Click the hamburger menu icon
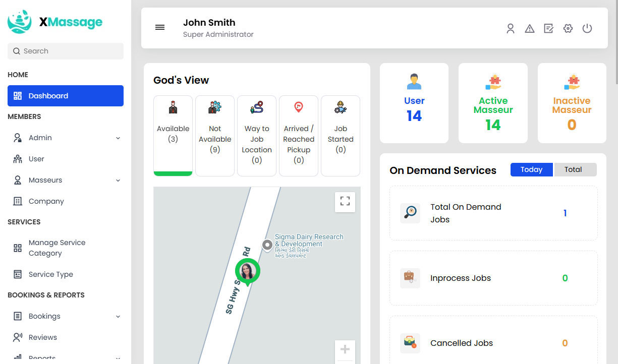Image resolution: width=618 pixels, height=364 pixels. click(x=160, y=27)
